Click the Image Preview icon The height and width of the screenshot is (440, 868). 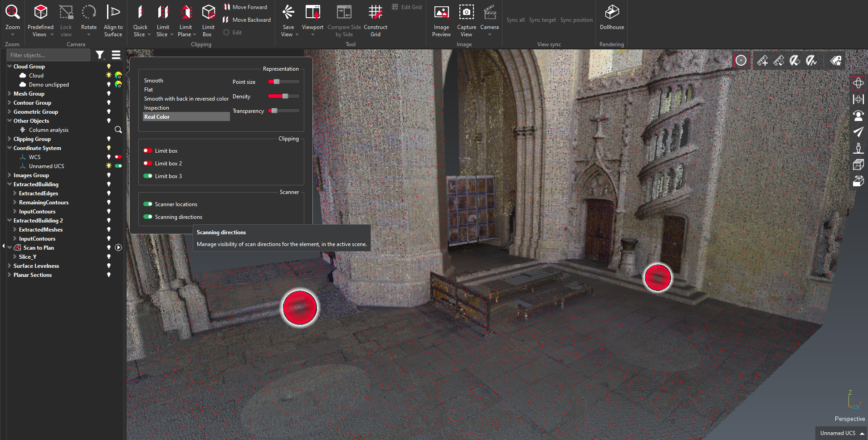[x=441, y=13]
